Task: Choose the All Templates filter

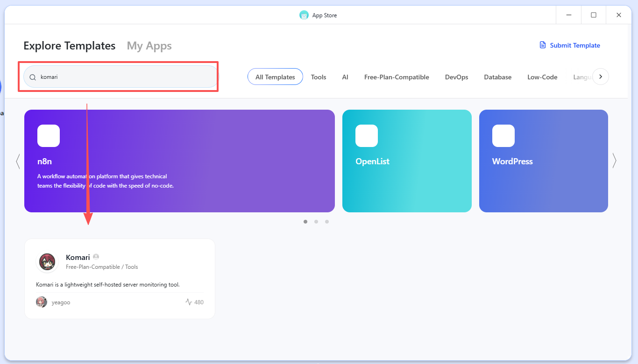Action: pos(275,77)
